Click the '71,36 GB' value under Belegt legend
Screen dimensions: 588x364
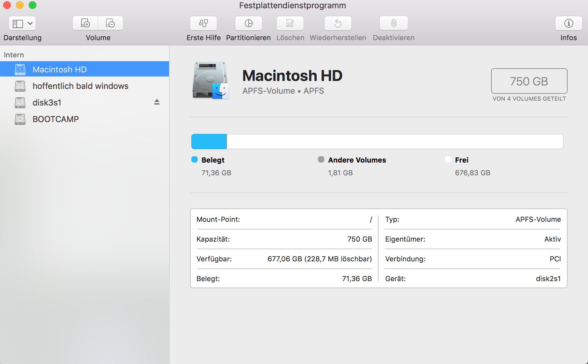(217, 173)
